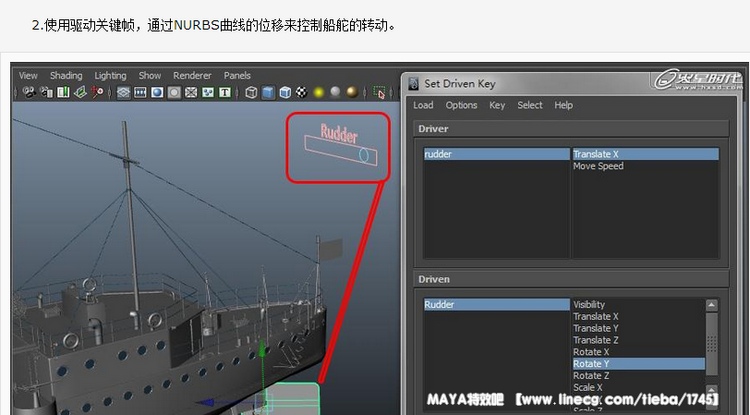
Task: Open the Key menu in Set Driven Key
Action: coord(497,105)
